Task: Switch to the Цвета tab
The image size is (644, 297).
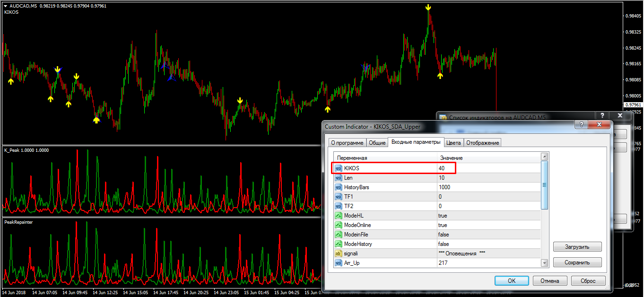Action: point(453,143)
